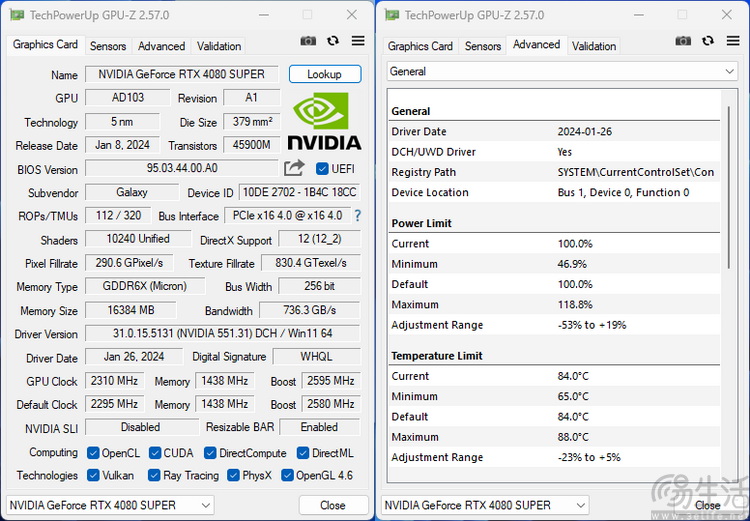Viewport: 750px width, 521px height.
Task: Expand the General category dropdown
Action: tap(562, 71)
